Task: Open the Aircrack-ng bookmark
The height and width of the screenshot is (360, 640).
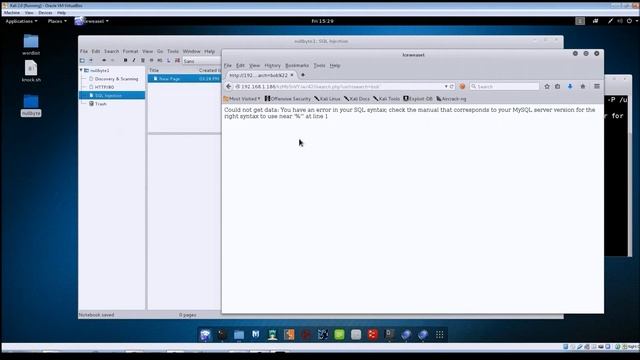Action: click(x=451, y=99)
